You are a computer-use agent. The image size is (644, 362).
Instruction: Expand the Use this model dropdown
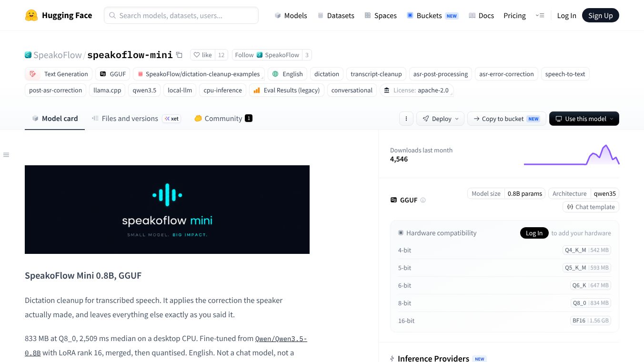pos(584,119)
